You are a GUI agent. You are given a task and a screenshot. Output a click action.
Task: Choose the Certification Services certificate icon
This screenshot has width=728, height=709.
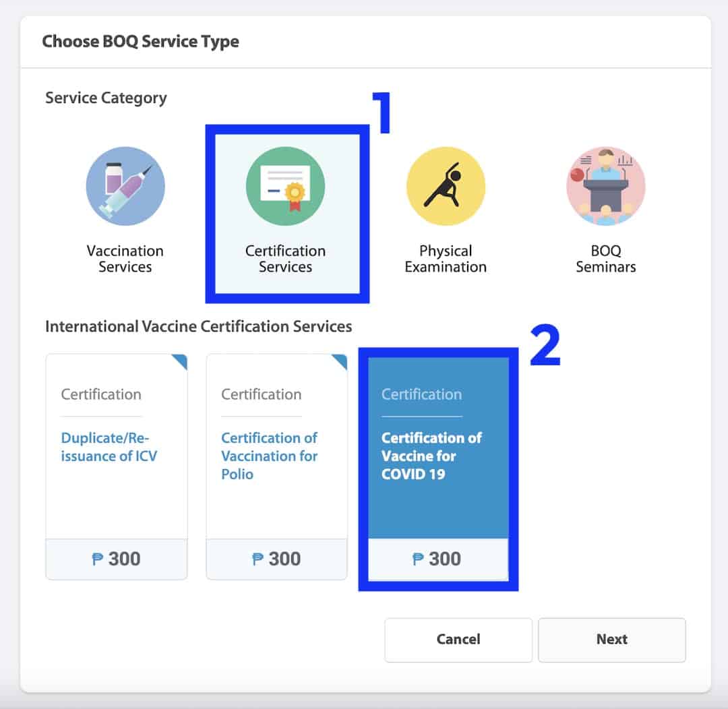point(285,186)
